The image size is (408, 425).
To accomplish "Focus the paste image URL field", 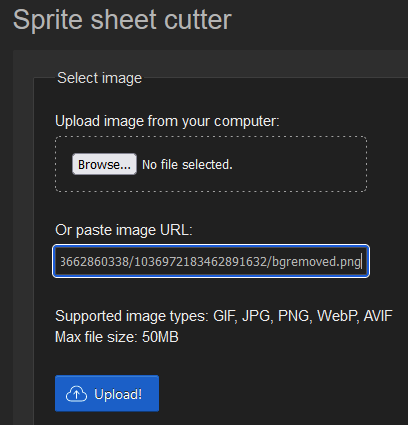I will pos(211,261).
